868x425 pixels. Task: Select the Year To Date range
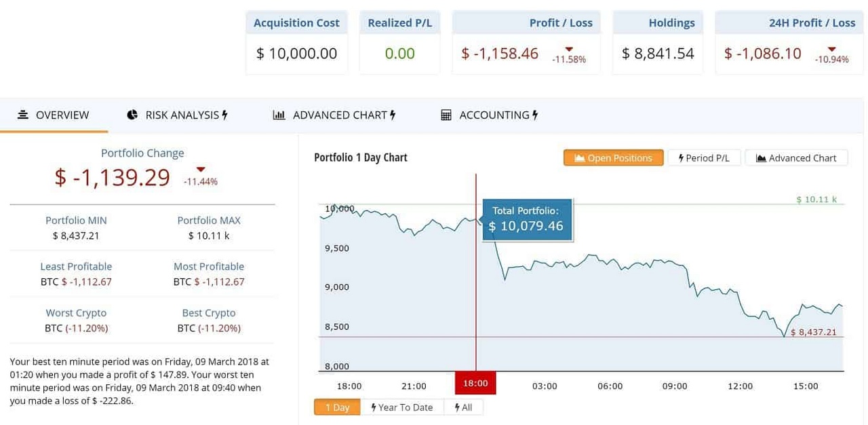click(403, 407)
